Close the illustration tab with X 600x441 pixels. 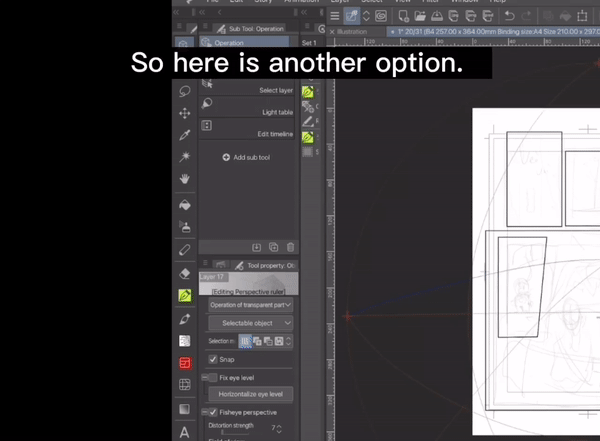[x=332, y=32]
